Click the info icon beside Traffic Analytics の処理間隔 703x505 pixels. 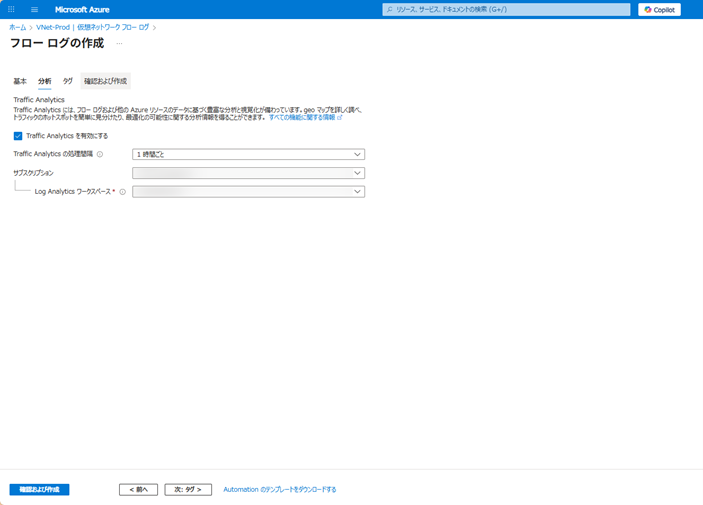(x=100, y=154)
